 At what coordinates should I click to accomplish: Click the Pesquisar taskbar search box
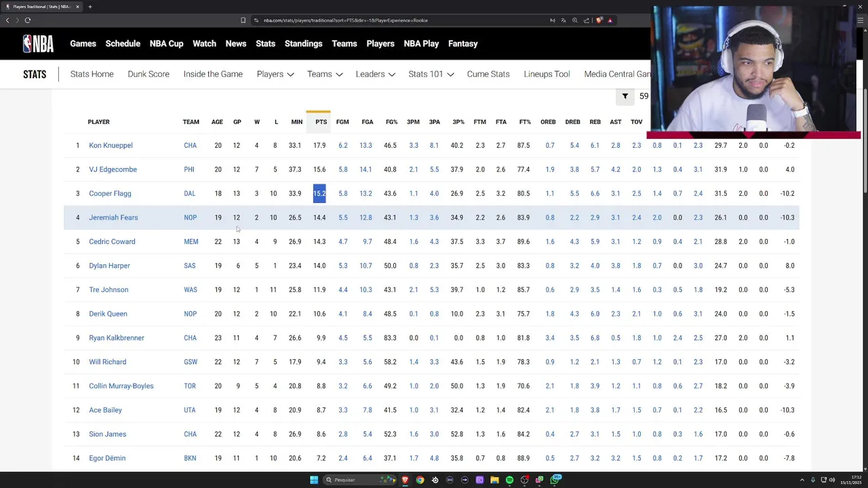click(359, 480)
